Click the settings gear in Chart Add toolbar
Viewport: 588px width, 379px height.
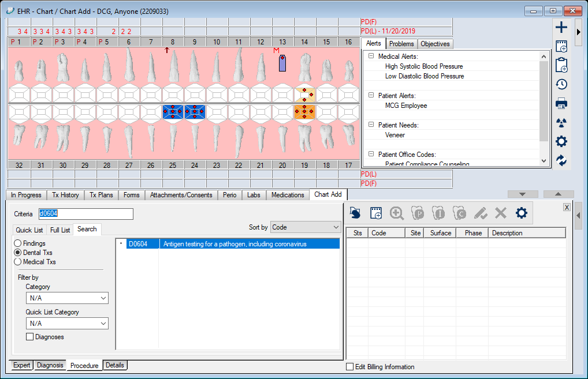[522, 213]
